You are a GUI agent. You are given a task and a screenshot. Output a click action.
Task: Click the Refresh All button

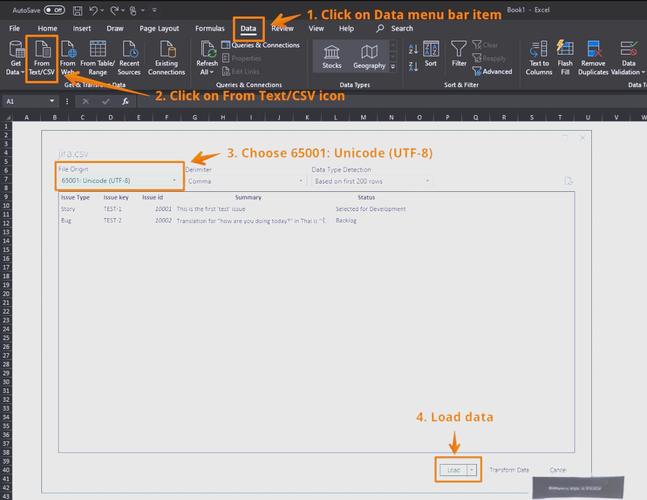click(207, 58)
